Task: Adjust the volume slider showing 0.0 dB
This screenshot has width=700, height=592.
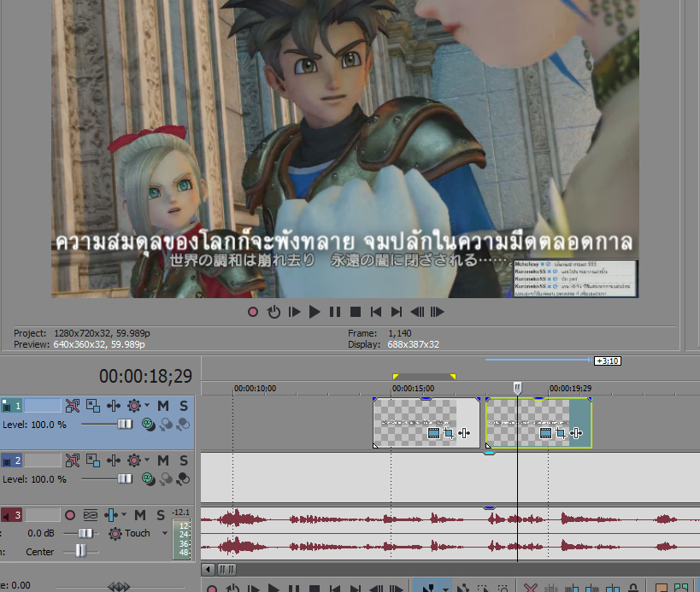Action: (x=85, y=533)
